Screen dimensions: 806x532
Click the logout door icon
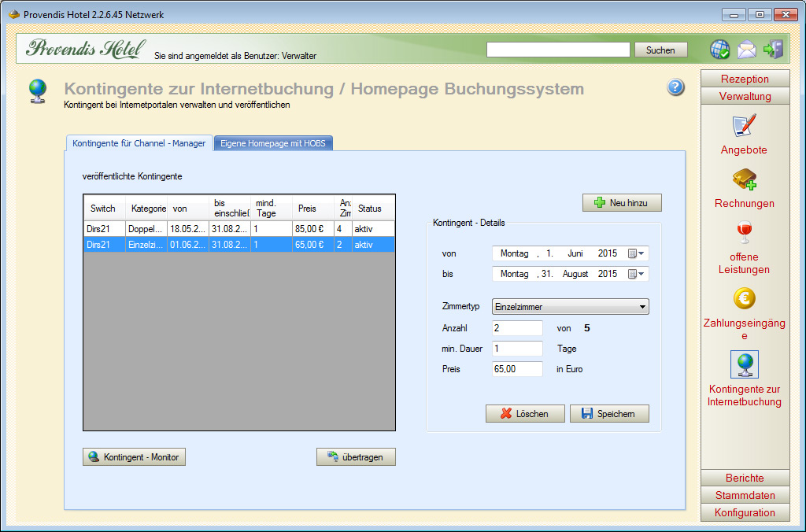[x=773, y=50]
